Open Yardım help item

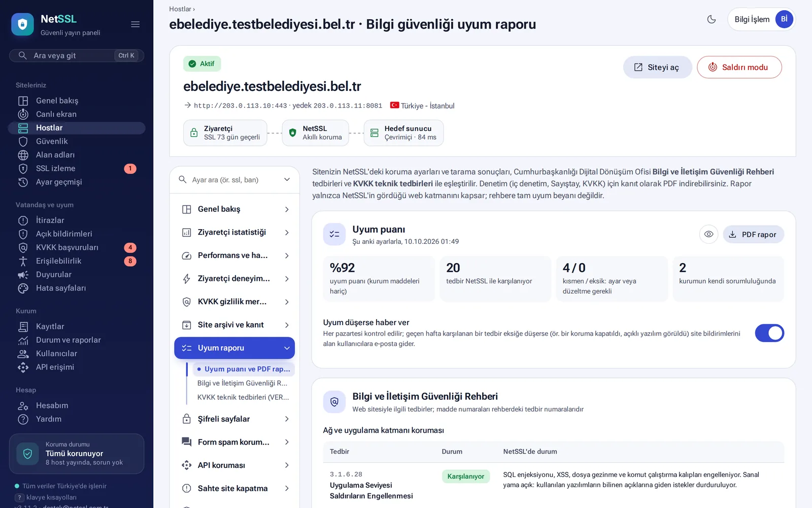point(77,419)
